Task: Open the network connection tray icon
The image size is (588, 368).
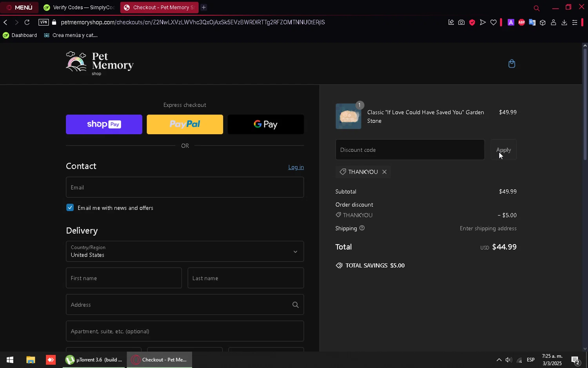Action: point(519,360)
